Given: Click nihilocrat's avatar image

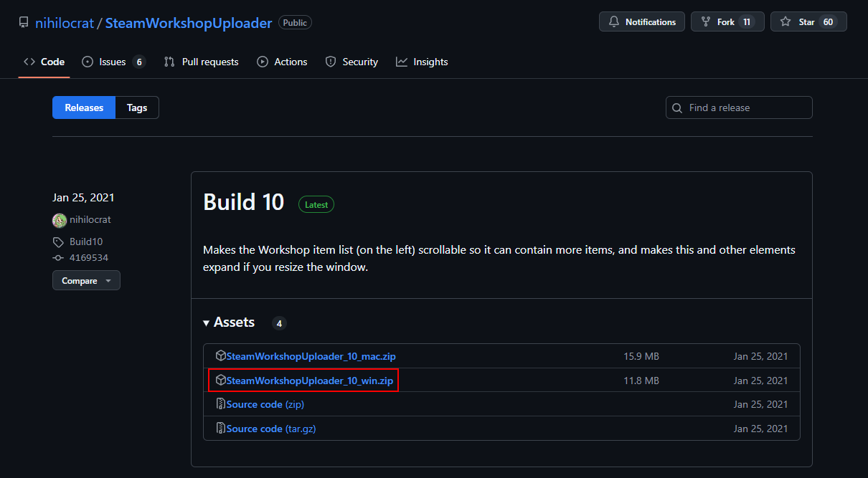Looking at the screenshot, I should tap(60, 220).
